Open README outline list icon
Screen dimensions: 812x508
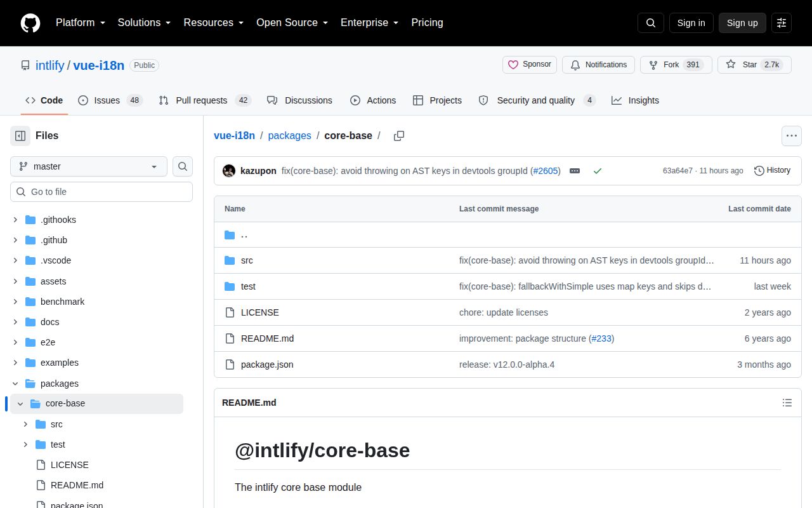[787, 403]
